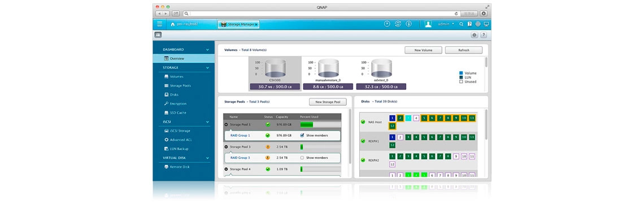Viewport: 644px width, 204px height.
Task: Select the manualvmstore_0 volume cylinder
Action: [x=328, y=67]
